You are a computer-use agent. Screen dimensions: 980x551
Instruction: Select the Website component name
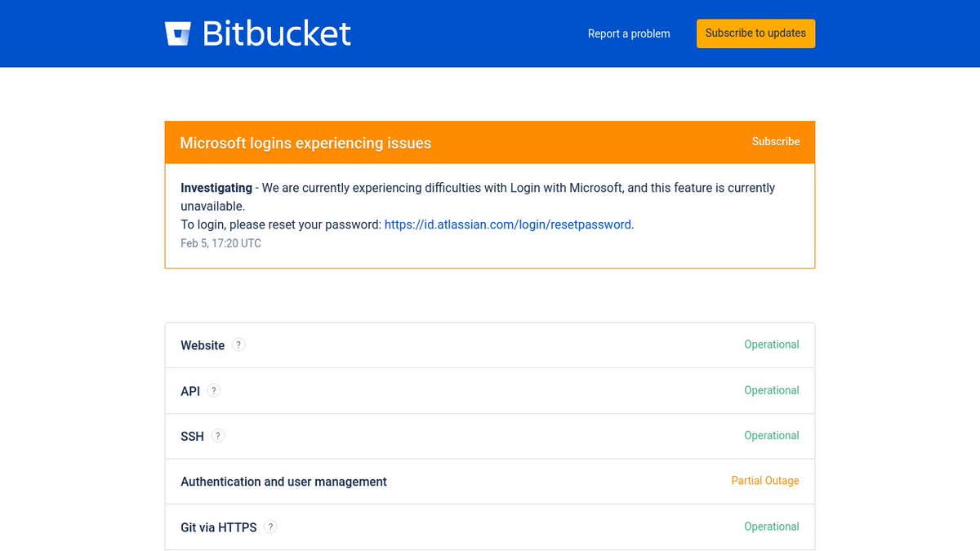[x=203, y=345]
